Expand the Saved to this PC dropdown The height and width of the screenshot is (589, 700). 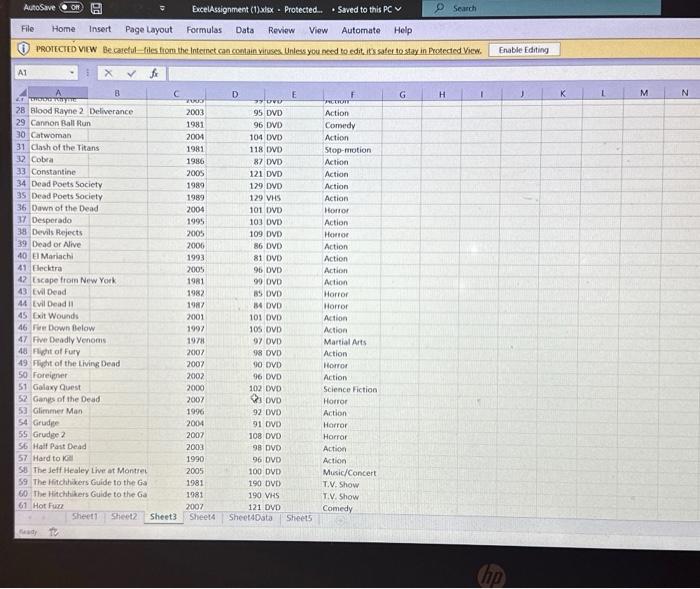pyautogui.click(x=398, y=9)
